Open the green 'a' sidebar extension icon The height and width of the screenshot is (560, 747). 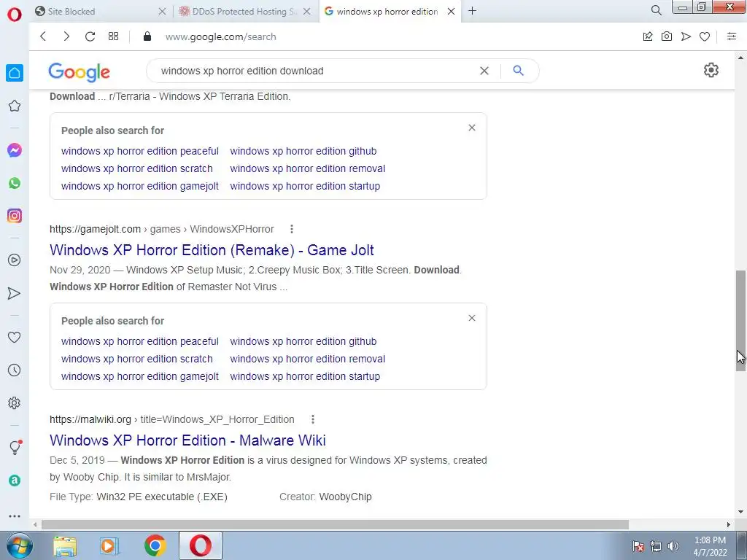(x=15, y=481)
